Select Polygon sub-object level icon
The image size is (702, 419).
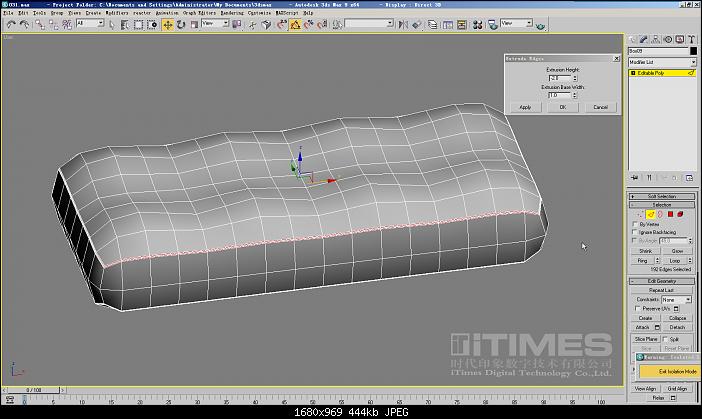click(670, 214)
